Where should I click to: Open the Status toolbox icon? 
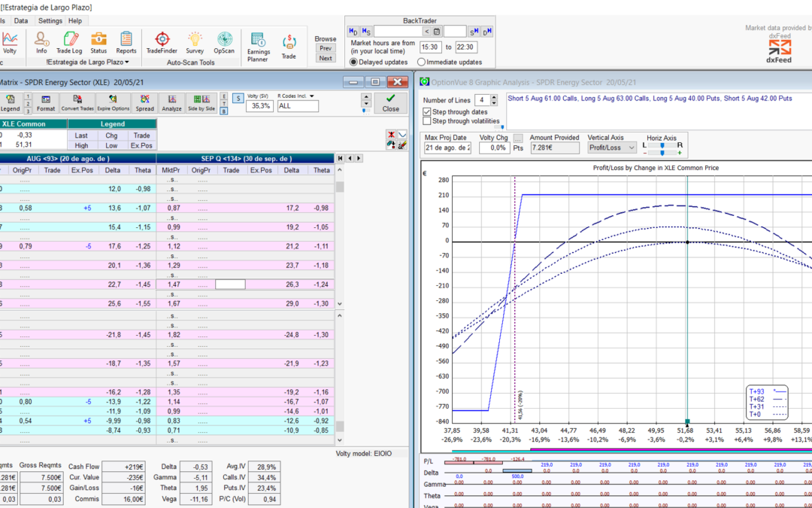(98, 43)
